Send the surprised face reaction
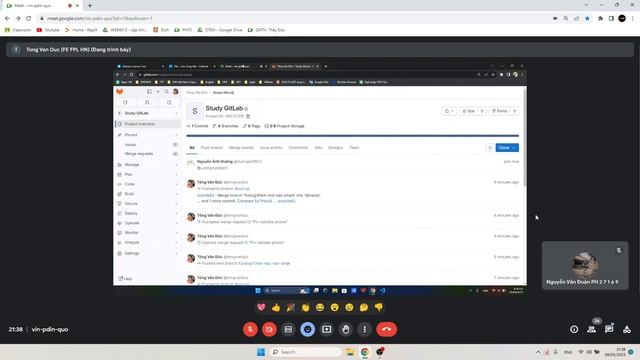Image resolution: width=640 pixels, height=360 pixels. click(335, 307)
